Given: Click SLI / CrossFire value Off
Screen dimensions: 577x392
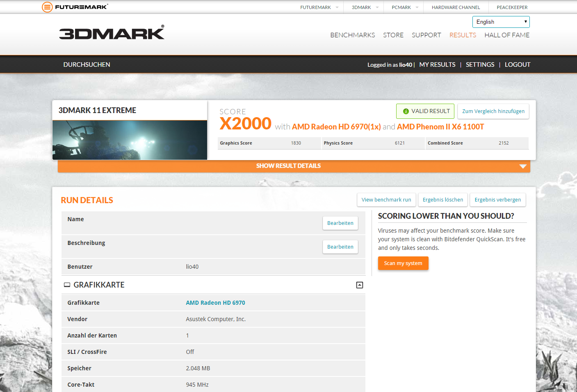Looking at the screenshot, I should (x=190, y=352).
